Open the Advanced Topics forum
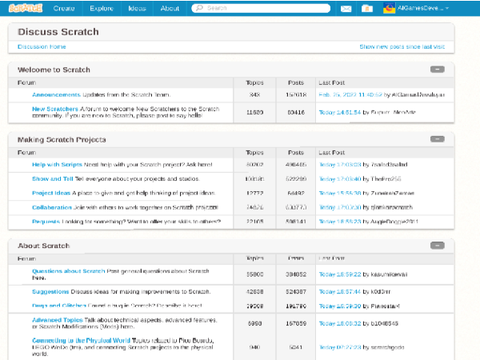480x360 pixels. [x=57, y=320]
